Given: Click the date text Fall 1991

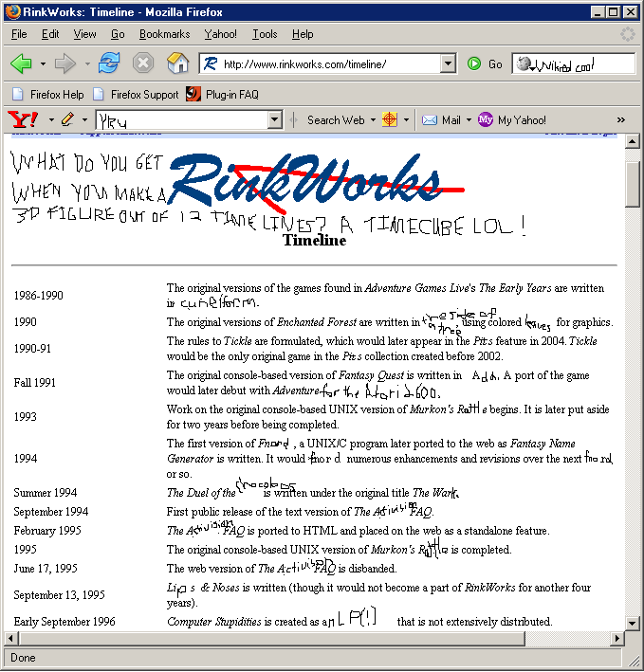Looking at the screenshot, I should (35, 382).
